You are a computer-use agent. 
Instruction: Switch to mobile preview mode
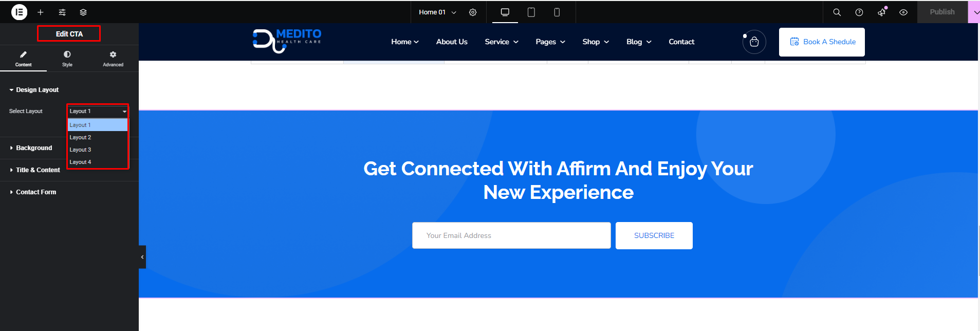click(557, 12)
